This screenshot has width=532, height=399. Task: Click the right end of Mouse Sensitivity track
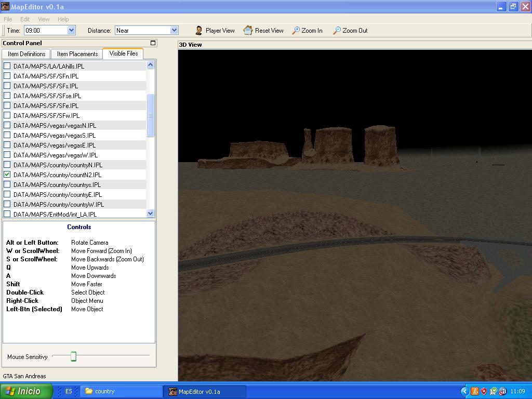click(148, 355)
